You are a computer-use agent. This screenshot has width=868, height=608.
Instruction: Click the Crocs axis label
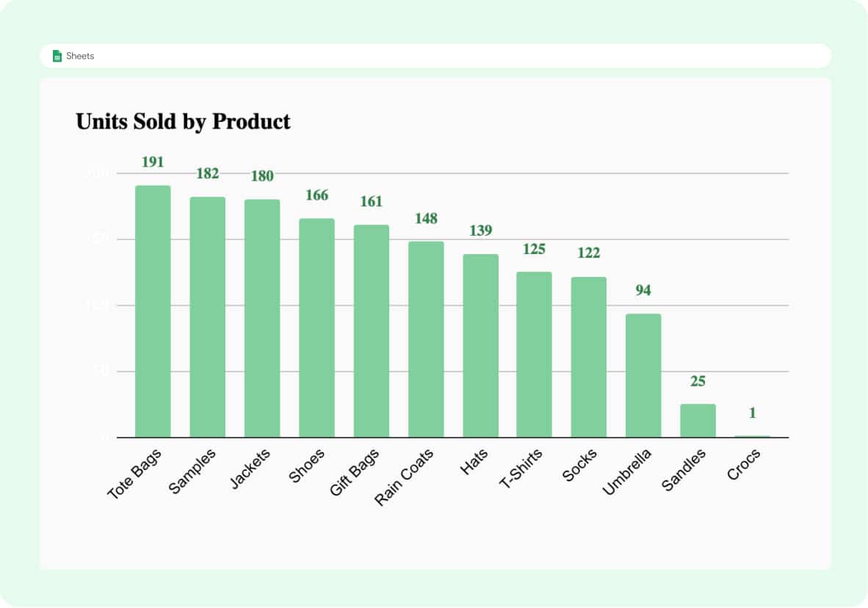tap(743, 465)
